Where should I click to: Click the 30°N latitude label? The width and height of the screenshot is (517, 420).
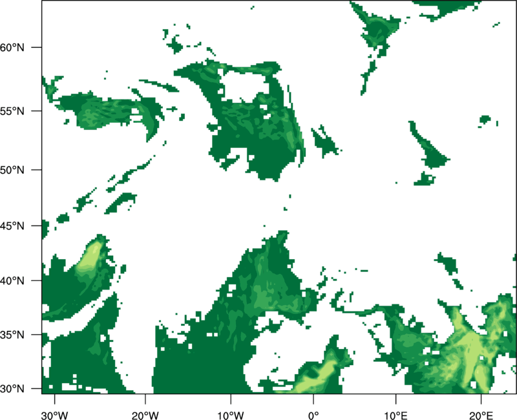point(12,389)
